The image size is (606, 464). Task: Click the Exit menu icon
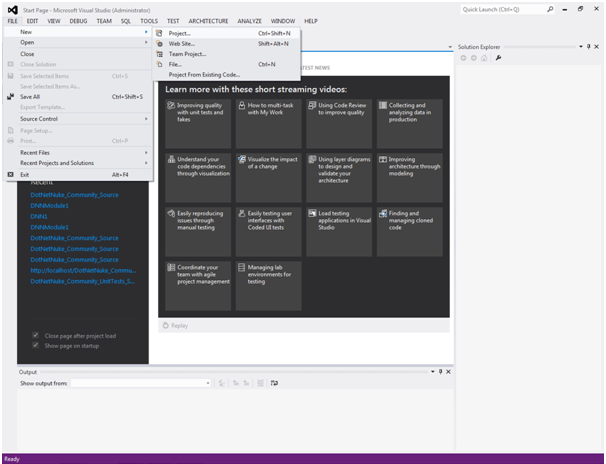point(10,175)
